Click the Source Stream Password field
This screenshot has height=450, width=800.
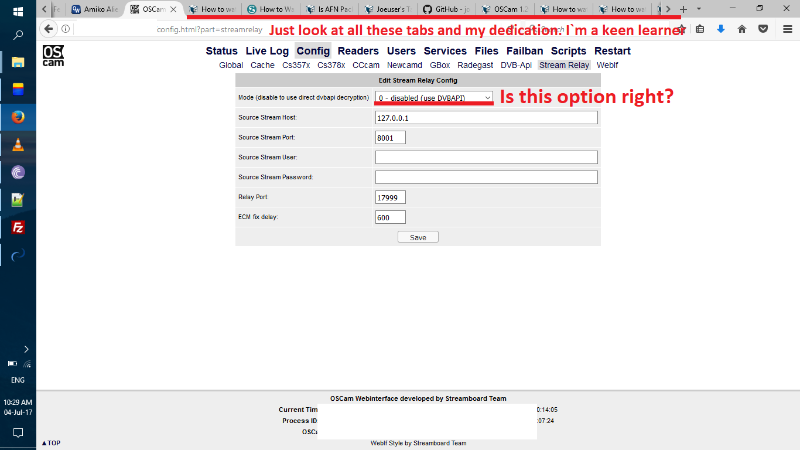(x=486, y=177)
